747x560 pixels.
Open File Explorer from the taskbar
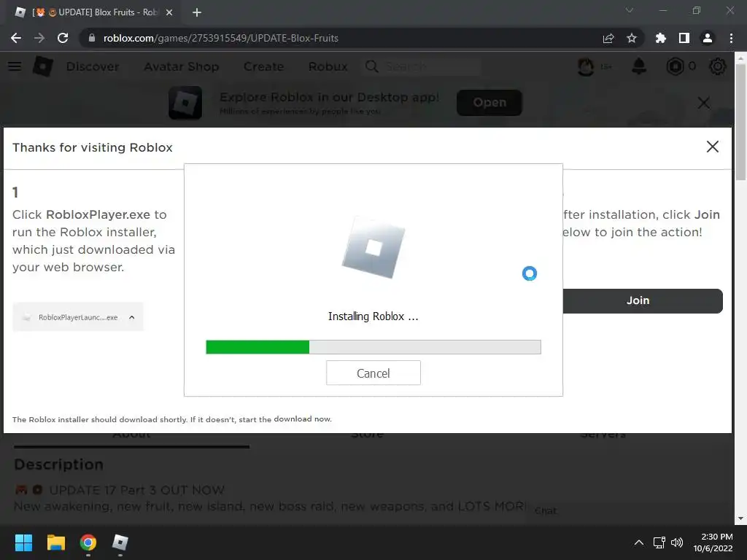coord(55,542)
